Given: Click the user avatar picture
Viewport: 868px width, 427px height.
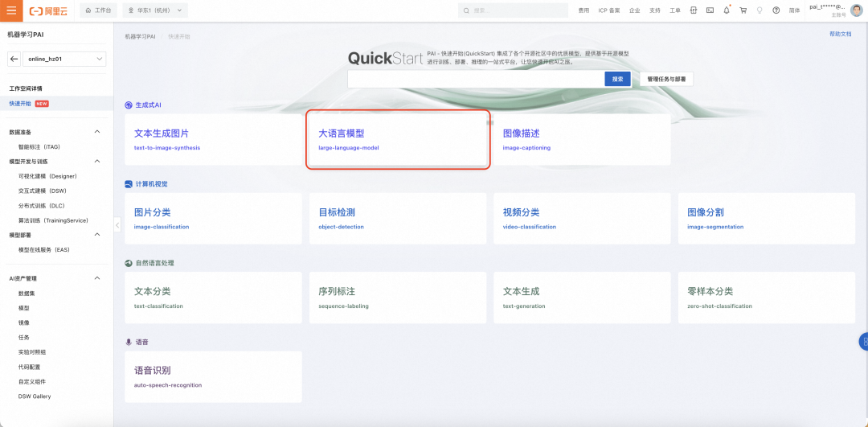Looking at the screenshot, I should (x=857, y=10).
